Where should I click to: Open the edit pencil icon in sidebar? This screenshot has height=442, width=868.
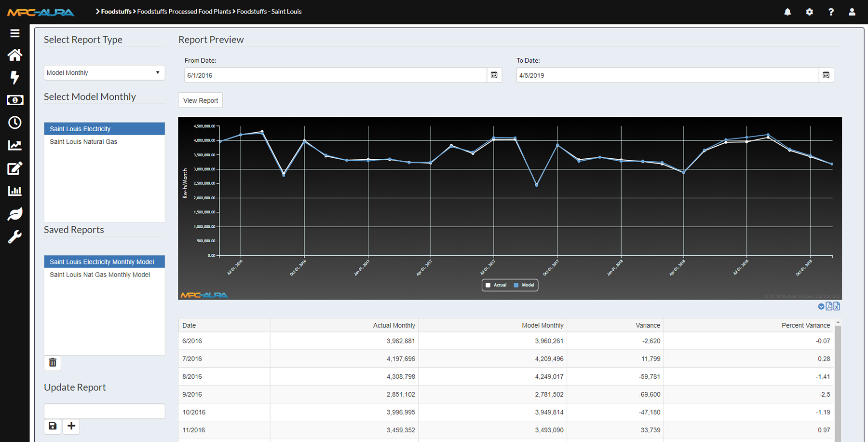pos(15,168)
